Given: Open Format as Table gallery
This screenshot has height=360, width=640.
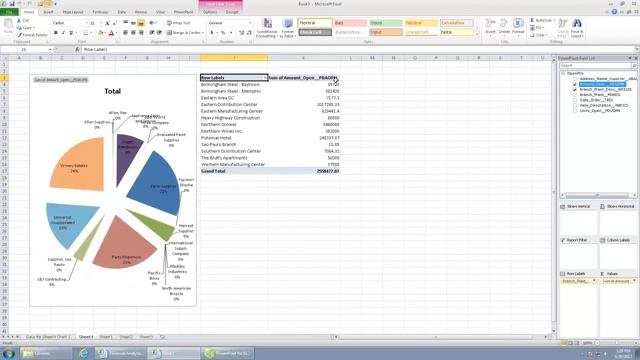Looking at the screenshot, I should point(287,29).
